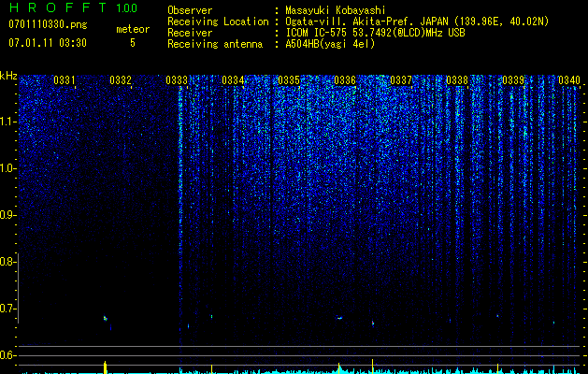
Task: Click the tall yellow intensity spike near 0332
Action: click(106, 367)
